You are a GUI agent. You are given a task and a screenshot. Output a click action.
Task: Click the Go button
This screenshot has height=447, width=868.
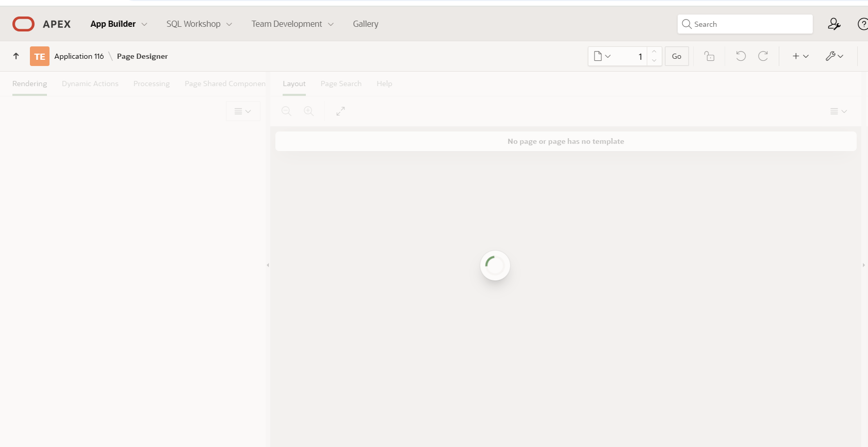pos(677,56)
